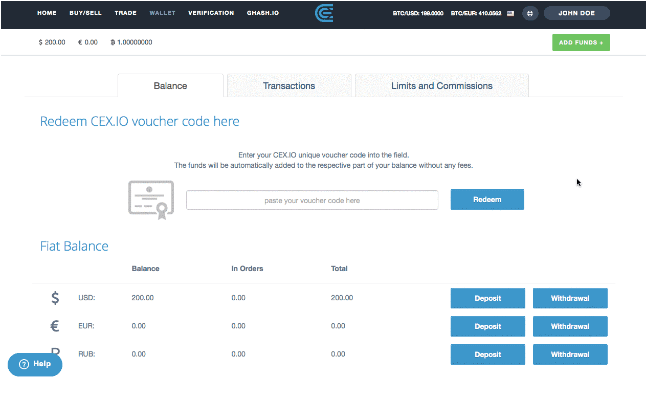Click the question mark Help icon
The height and width of the screenshot is (404, 646).
pos(24,364)
